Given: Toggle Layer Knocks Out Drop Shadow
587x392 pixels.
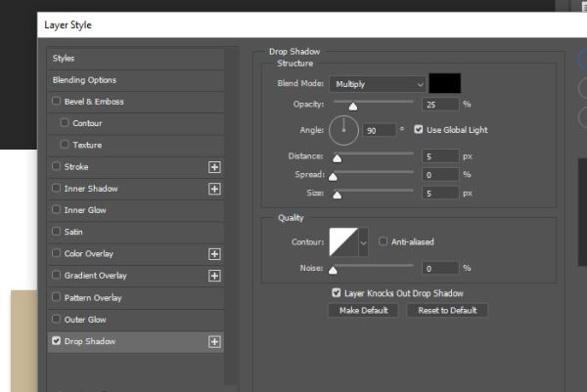Looking at the screenshot, I should [337, 292].
